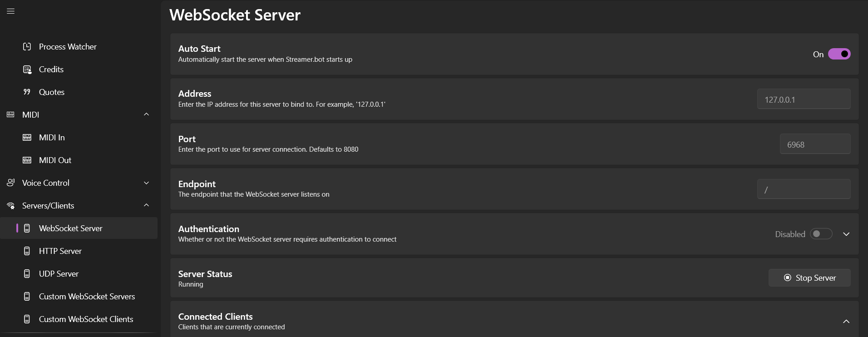The width and height of the screenshot is (868, 337).
Task: Click the Quotes quotation mark icon
Action: [x=27, y=92]
